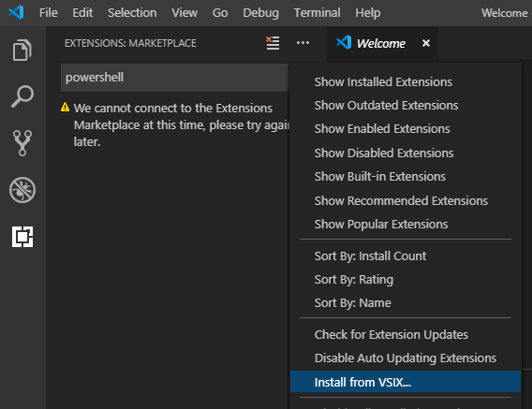Open Source Control branch icon
This screenshot has width=532, height=409.
(22, 143)
